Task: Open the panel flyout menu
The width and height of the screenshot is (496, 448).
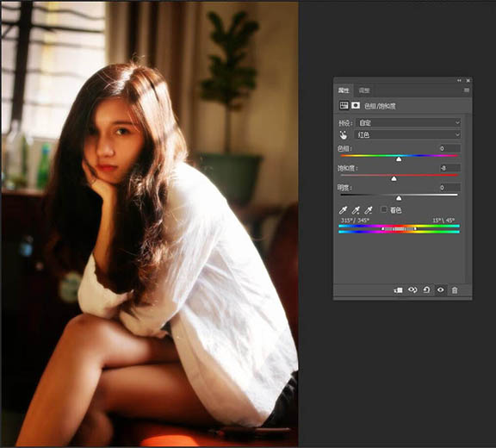Action: tap(467, 90)
